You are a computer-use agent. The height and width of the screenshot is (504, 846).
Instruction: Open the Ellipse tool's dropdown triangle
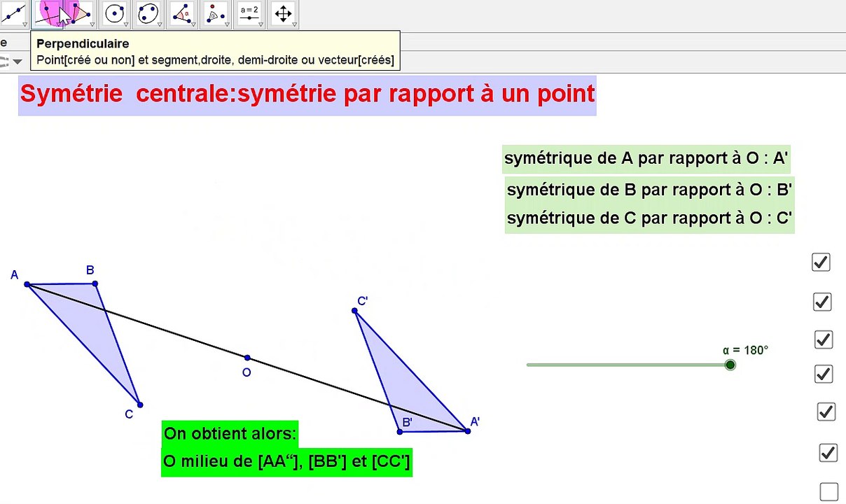160,24
